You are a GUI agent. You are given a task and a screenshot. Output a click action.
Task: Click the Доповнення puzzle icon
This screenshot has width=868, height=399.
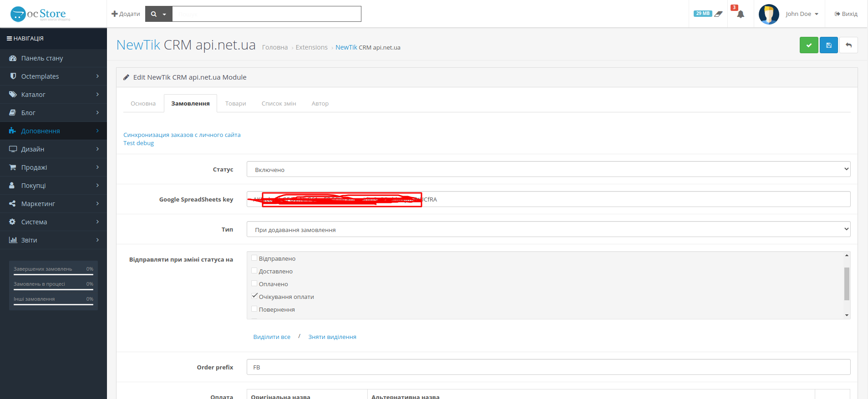(x=12, y=131)
